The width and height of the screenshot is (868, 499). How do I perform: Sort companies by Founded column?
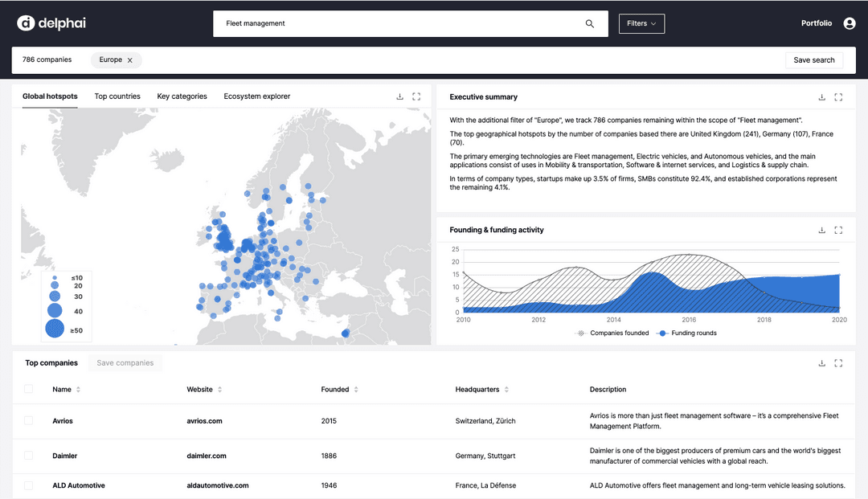point(356,390)
